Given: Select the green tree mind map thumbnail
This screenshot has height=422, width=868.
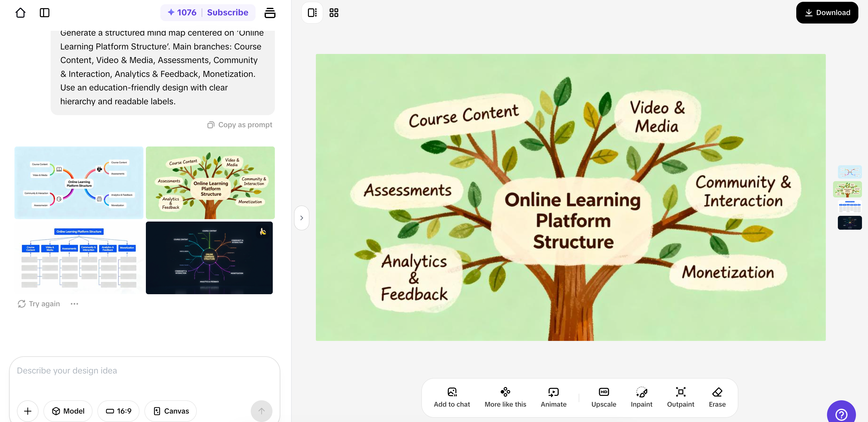Looking at the screenshot, I should click(210, 183).
